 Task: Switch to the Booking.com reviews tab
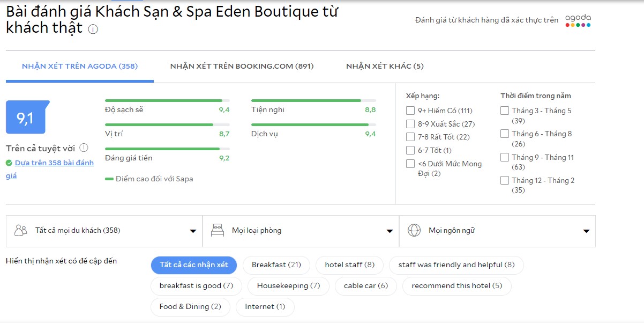(x=242, y=67)
